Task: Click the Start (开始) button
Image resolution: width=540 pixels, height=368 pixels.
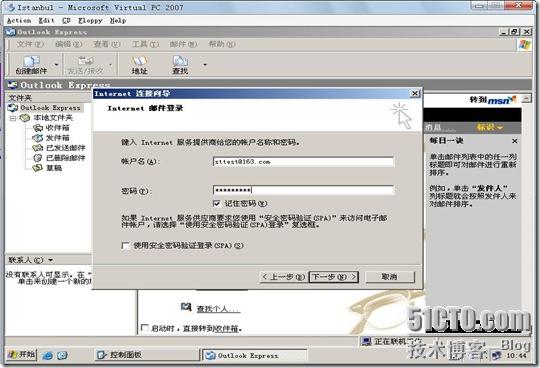Action: 21,354
